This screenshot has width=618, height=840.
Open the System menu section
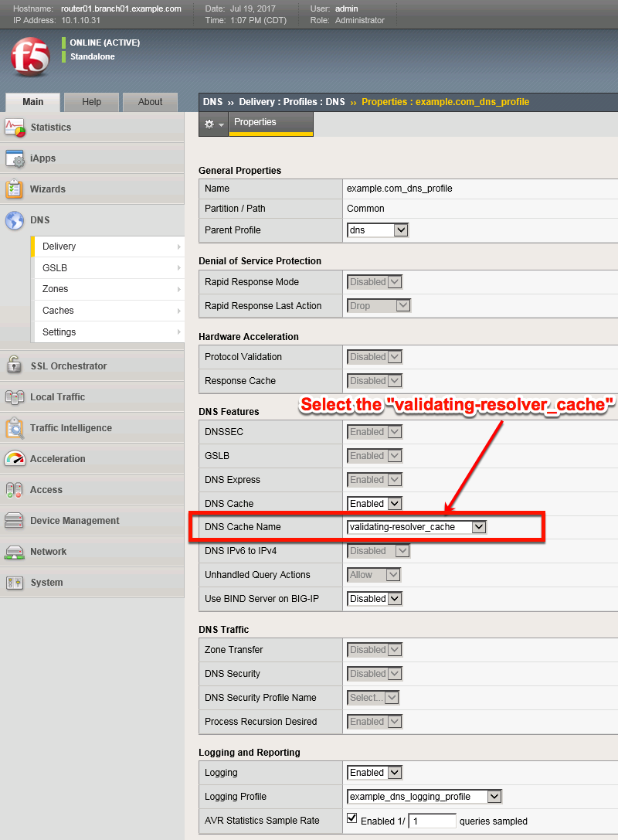pos(92,583)
